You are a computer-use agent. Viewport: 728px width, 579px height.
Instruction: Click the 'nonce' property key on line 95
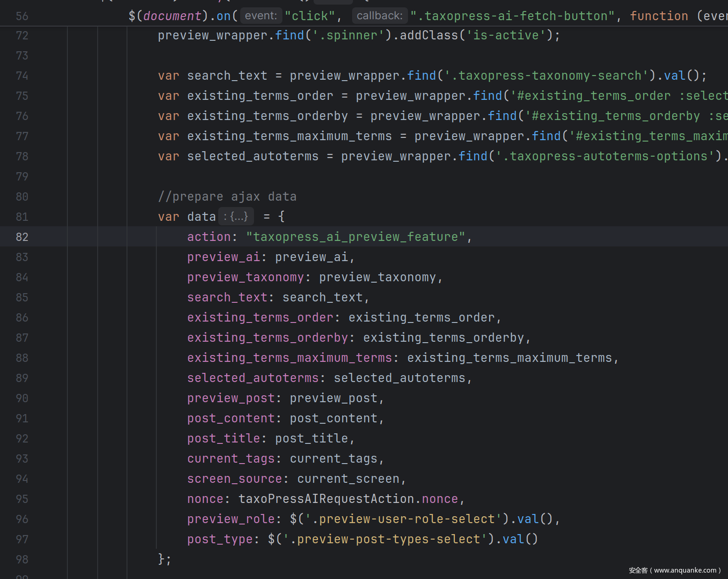(205, 499)
